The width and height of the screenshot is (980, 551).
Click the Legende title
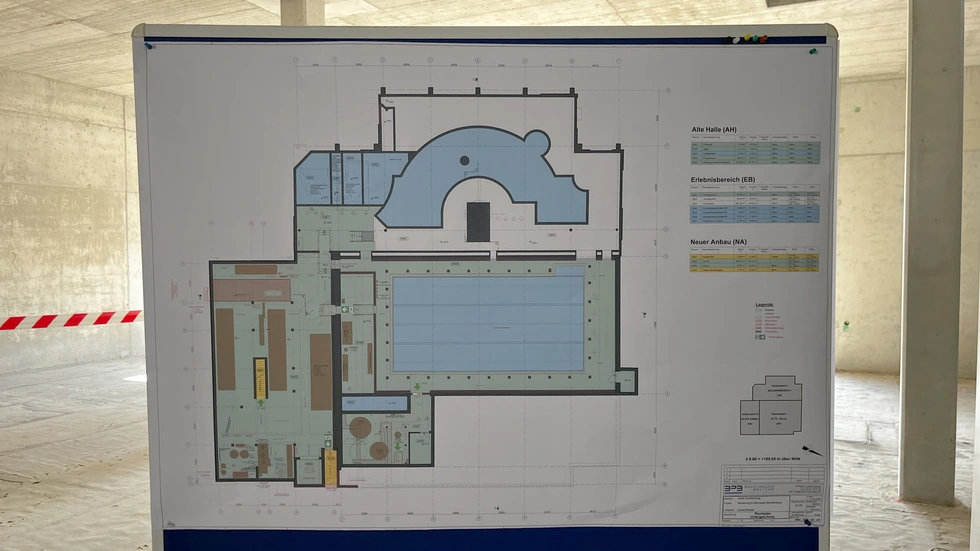click(x=765, y=305)
